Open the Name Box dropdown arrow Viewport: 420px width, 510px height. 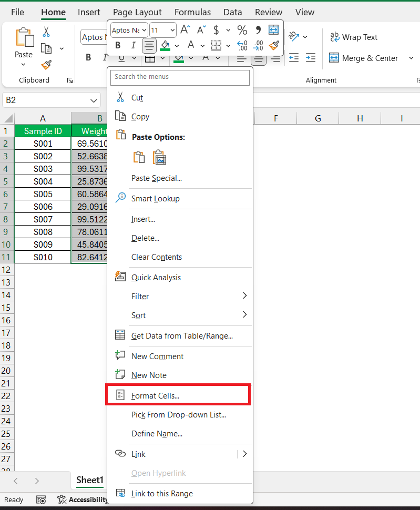pos(94,100)
